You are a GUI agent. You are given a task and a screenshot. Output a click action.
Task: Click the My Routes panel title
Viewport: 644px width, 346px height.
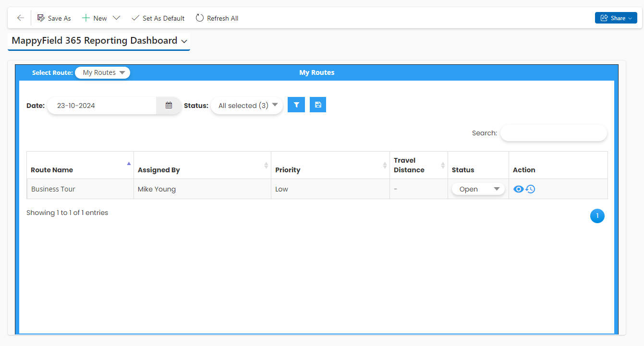(317, 73)
